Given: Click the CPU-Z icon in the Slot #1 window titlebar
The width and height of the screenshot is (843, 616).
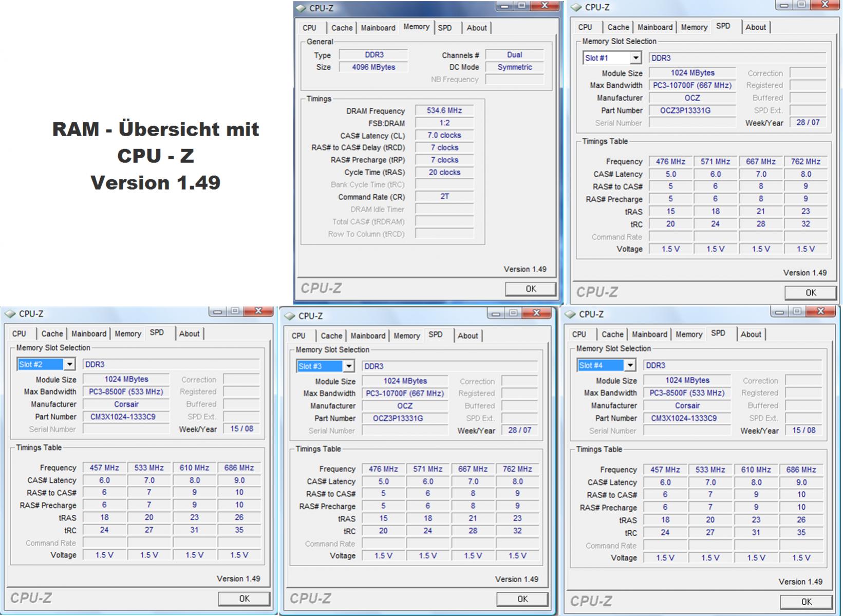Looking at the screenshot, I should tap(577, 7).
